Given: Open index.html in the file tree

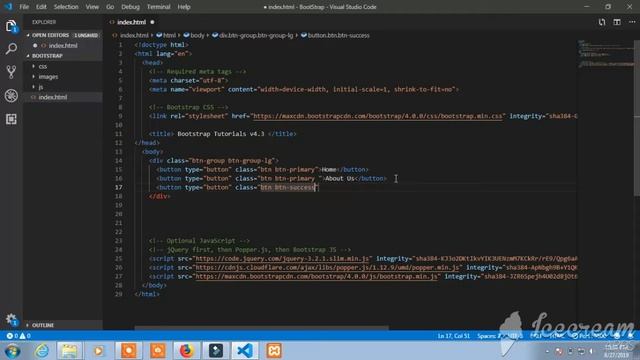Looking at the screenshot, I should (53, 97).
